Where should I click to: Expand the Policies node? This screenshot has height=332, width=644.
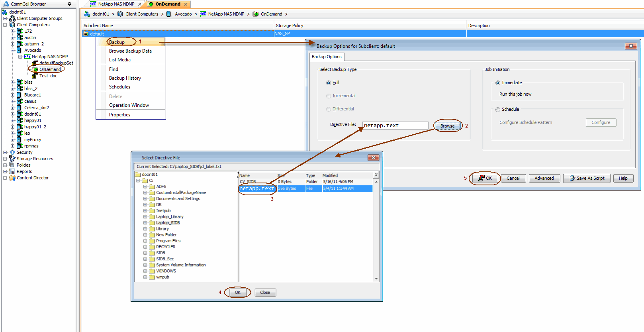click(5, 165)
